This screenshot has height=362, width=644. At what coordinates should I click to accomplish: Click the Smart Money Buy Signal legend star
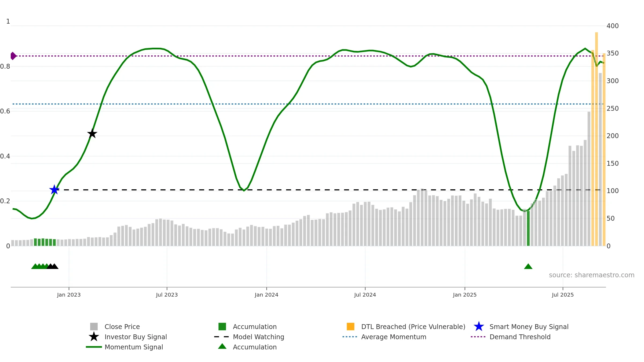[479, 327]
